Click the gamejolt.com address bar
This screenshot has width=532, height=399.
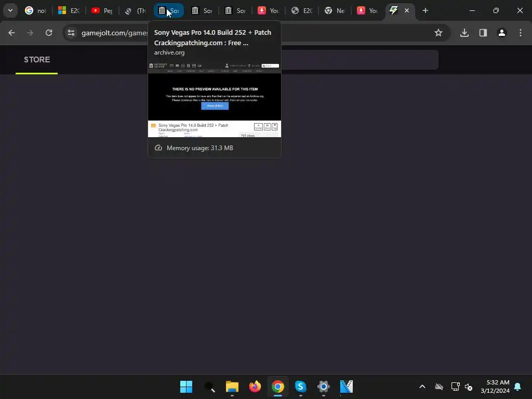tap(257, 33)
